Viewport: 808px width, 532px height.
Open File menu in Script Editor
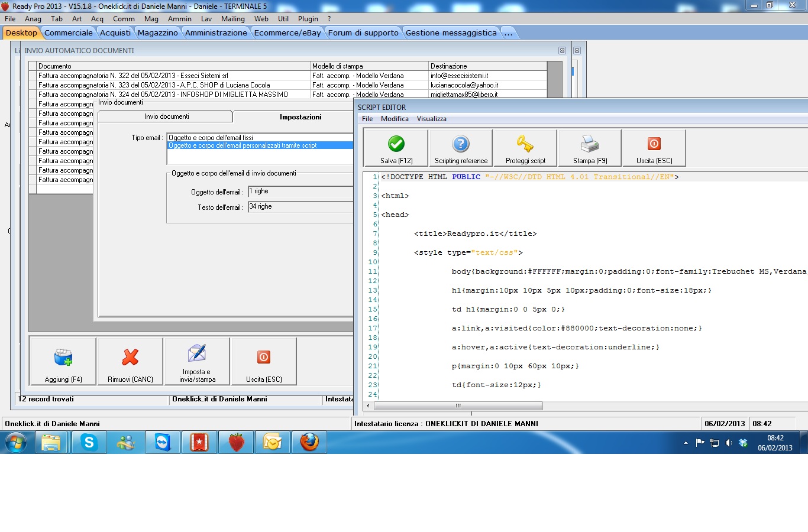(x=367, y=119)
